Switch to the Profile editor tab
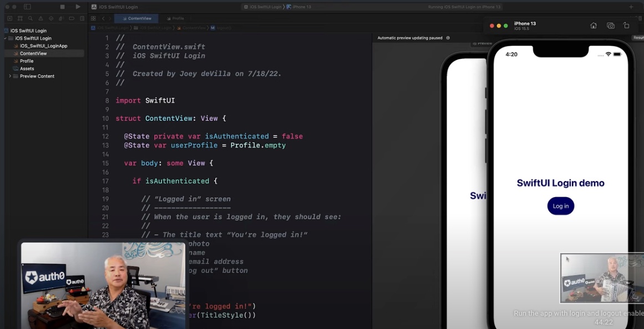 tap(175, 18)
